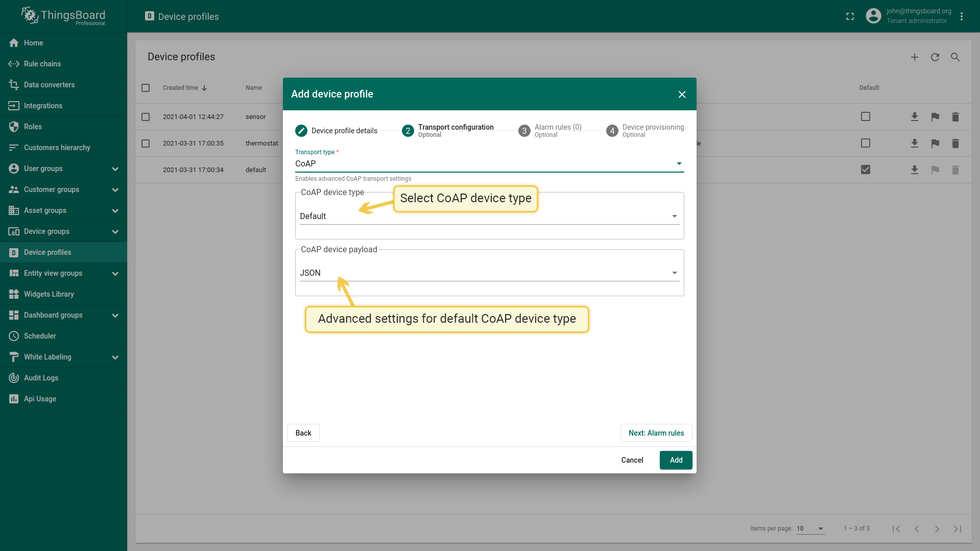Click the ThingsBoard logo

coord(63,16)
